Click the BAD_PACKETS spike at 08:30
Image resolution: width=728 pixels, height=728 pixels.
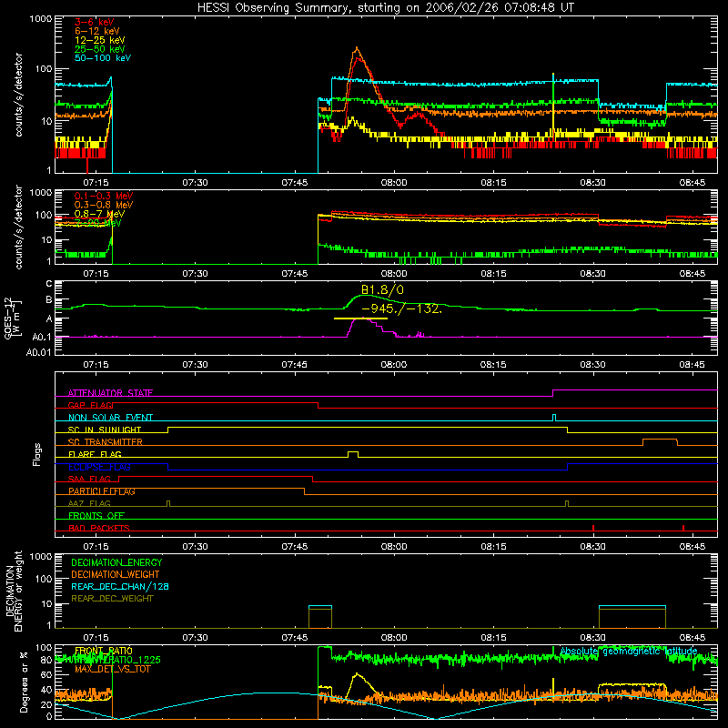593,528
